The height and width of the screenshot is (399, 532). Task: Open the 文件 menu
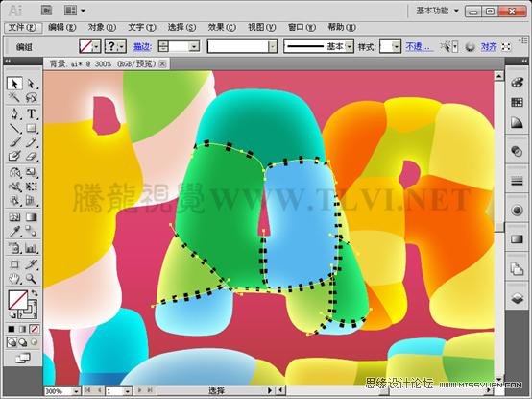pos(23,27)
